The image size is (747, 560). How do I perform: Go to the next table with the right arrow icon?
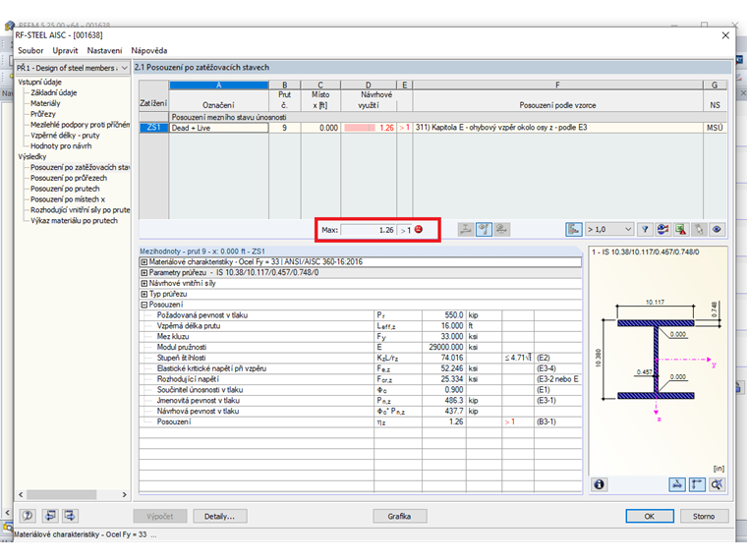[x=70, y=515]
